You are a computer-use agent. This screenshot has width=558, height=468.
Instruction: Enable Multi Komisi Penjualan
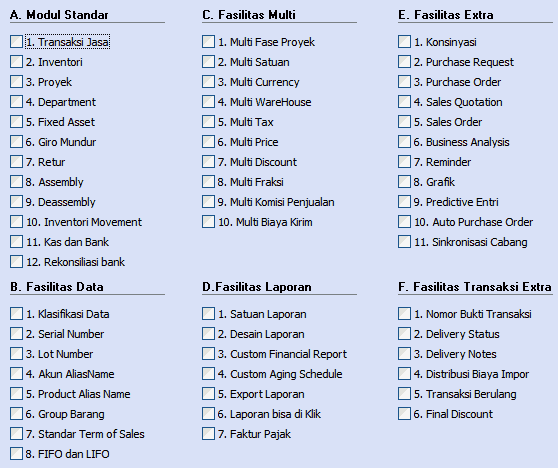pos(209,201)
